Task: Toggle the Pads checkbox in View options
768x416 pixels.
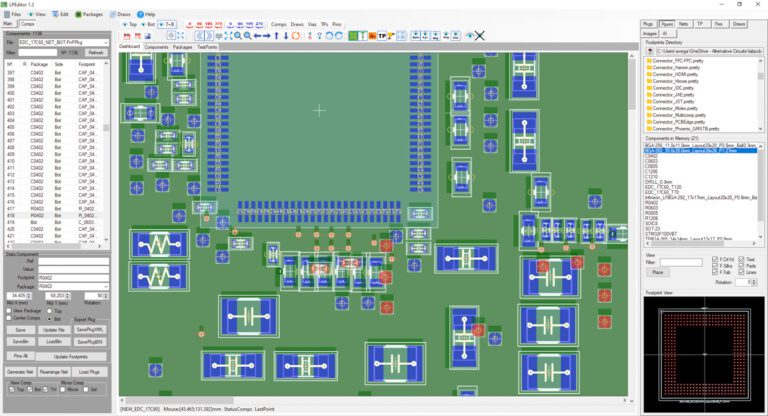Action: coord(742,266)
